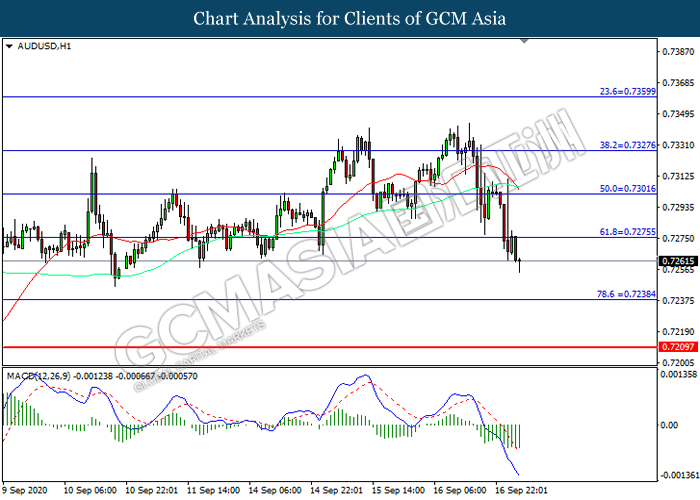Click the 0.73310 price axis value
Screen dimensions: 700x500
tap(678, 145)
